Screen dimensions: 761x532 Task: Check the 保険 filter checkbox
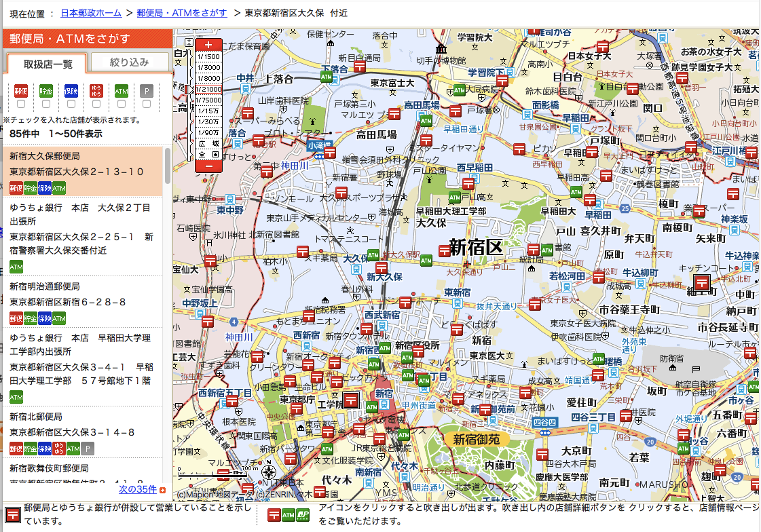71,104
